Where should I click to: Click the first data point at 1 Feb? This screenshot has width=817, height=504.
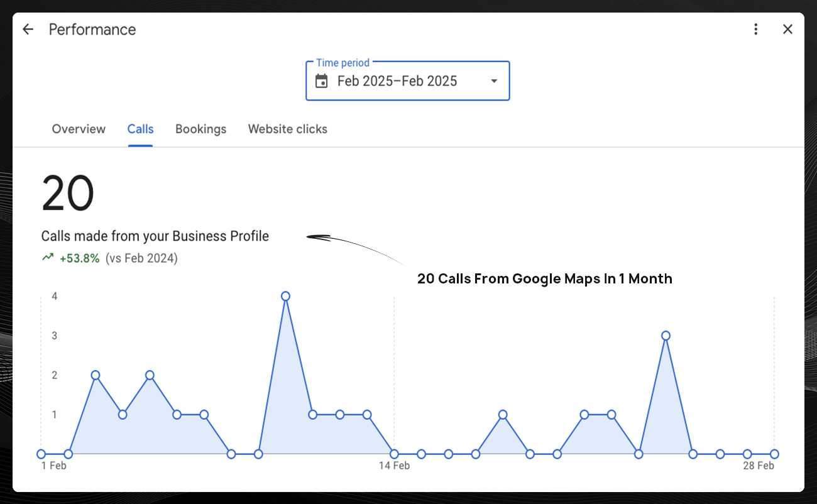[x=41, y=454]
